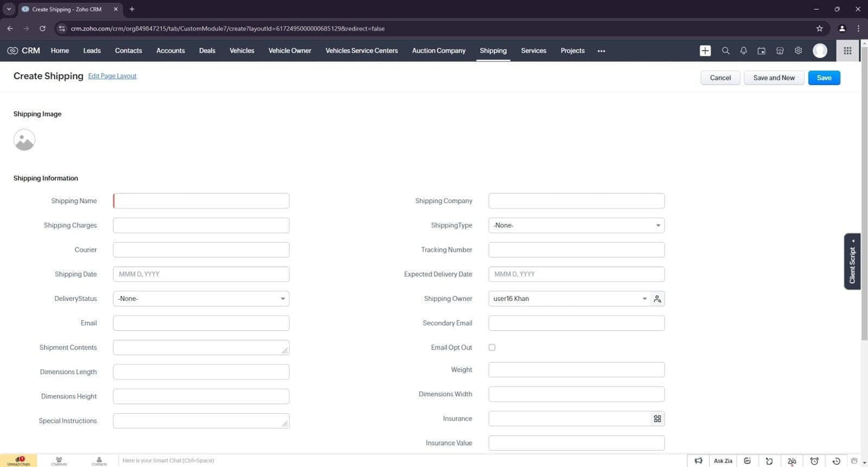Open the Edit Page Layout link
This screenshot has width=868, height=467.
point(112,76)
